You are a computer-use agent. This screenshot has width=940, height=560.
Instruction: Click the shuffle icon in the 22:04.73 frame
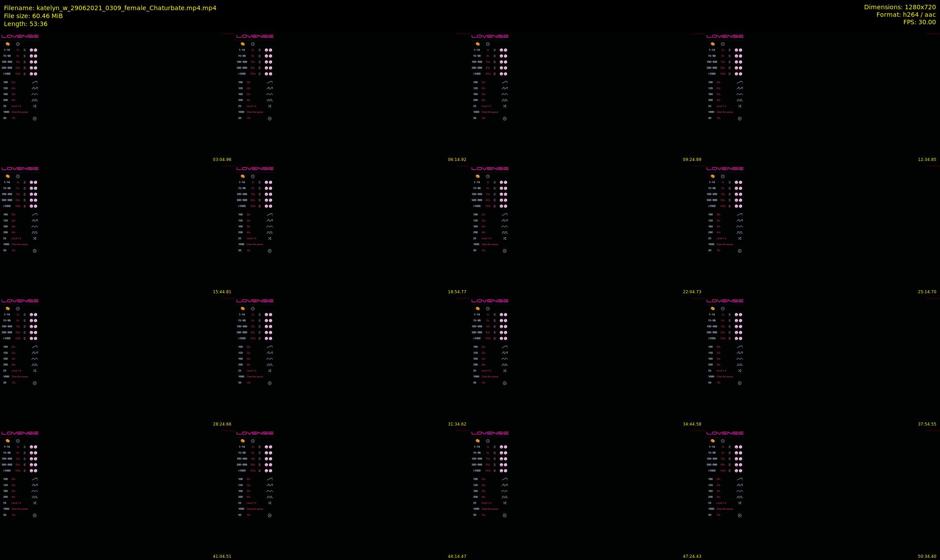pyautogui.click(x=505, y=239)
